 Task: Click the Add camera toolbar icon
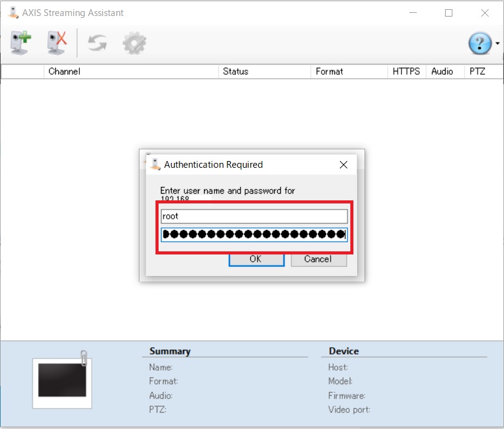click(20, 43)
